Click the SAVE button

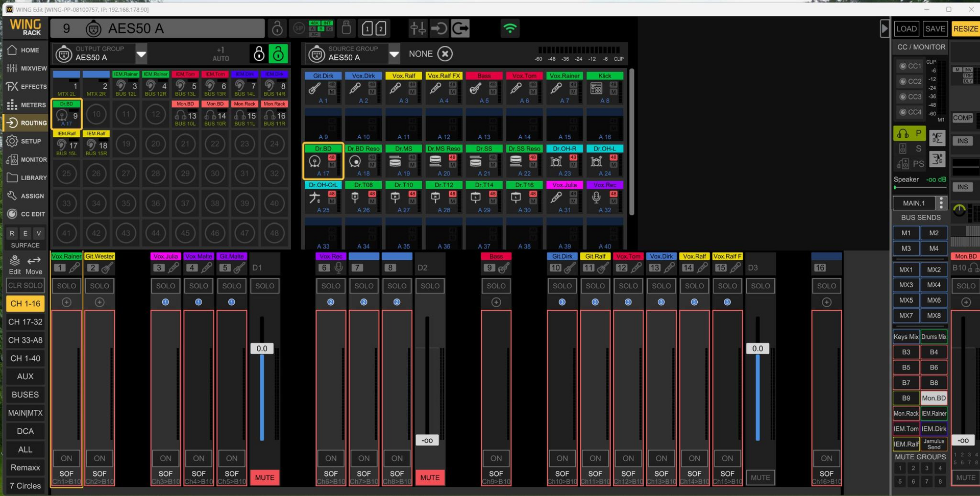click(x=935, y=29)
